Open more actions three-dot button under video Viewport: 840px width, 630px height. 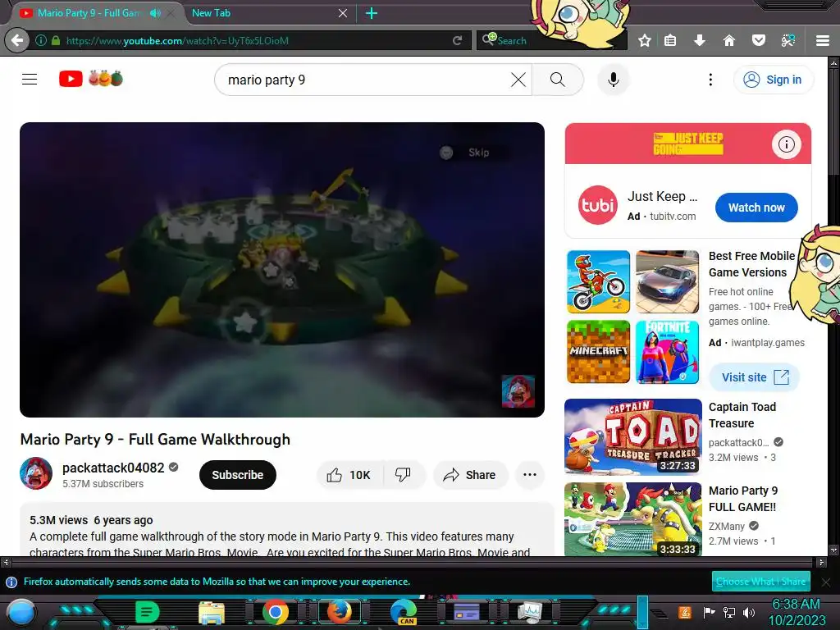coord(529,475)
